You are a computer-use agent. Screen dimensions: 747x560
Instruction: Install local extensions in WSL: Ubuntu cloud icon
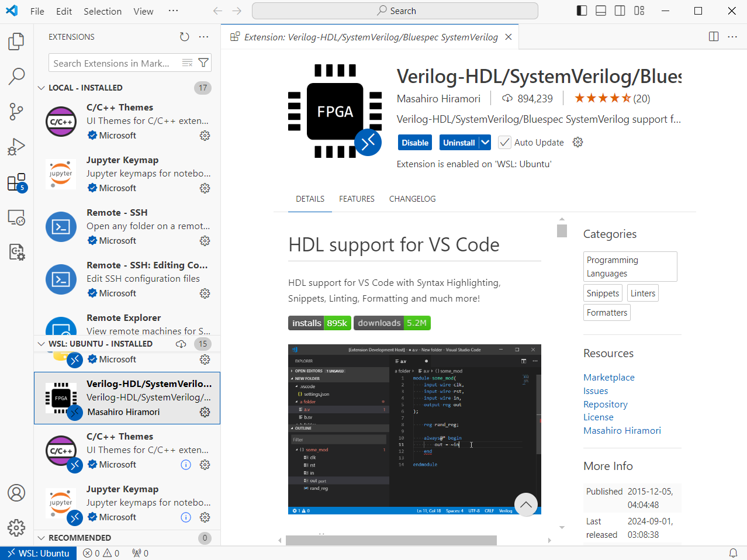[x=181, y=344]
